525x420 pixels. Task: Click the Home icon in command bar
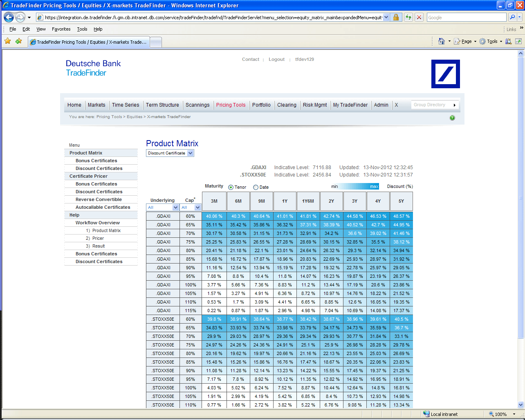(x=441, y=41)
